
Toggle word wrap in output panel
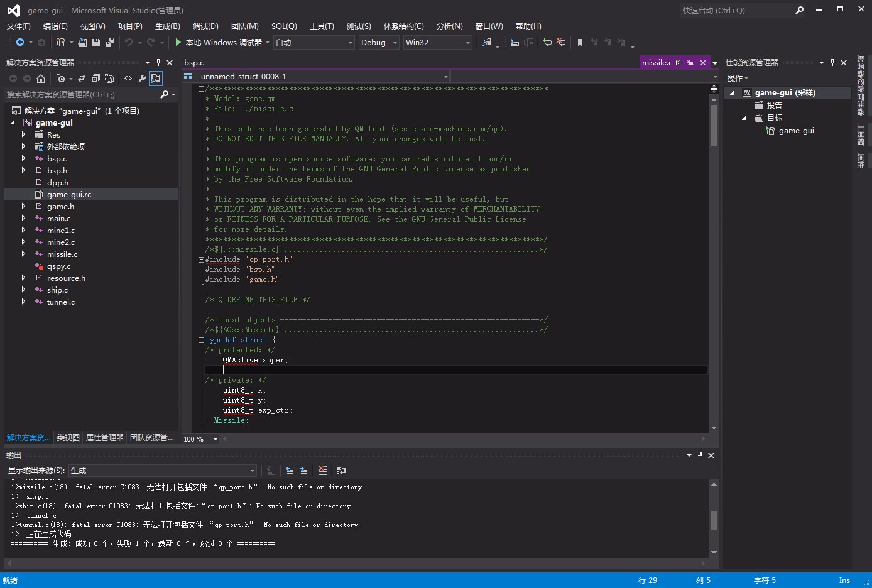(x=341, y=471)
